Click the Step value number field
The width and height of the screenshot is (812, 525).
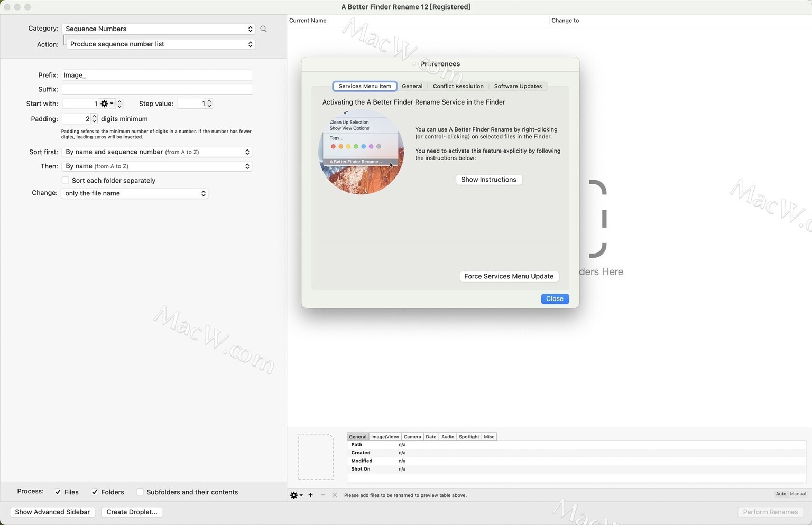(191, 104)
